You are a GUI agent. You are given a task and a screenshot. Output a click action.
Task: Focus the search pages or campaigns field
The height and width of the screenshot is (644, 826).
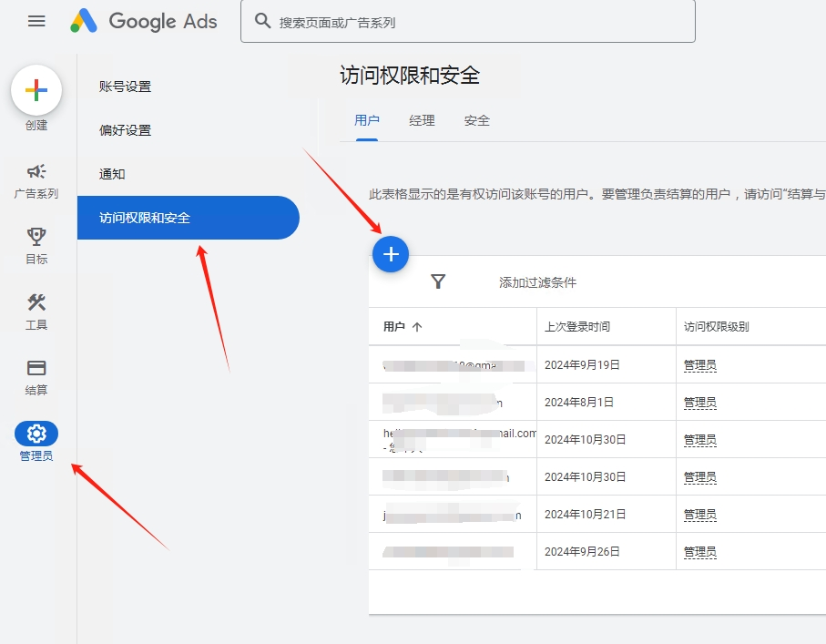pos(468,21)
